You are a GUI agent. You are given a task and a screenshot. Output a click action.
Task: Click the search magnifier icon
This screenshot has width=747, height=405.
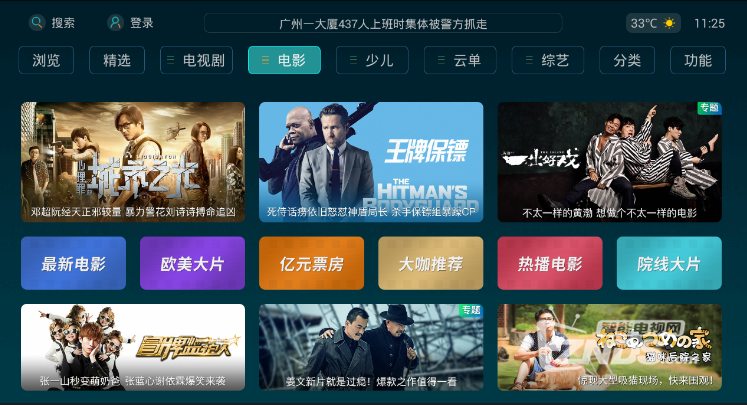[x=37, y=22]
